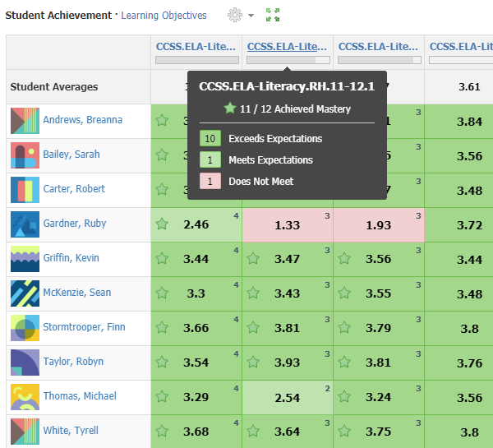This screenshot has width=493, height=448.
Task: Click the star icon beside Gardner's 2.46 score
Action: pos(163,224)
